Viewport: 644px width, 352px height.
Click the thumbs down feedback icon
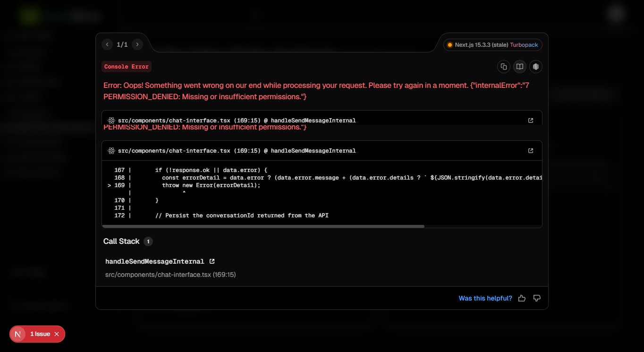[537, 298]
